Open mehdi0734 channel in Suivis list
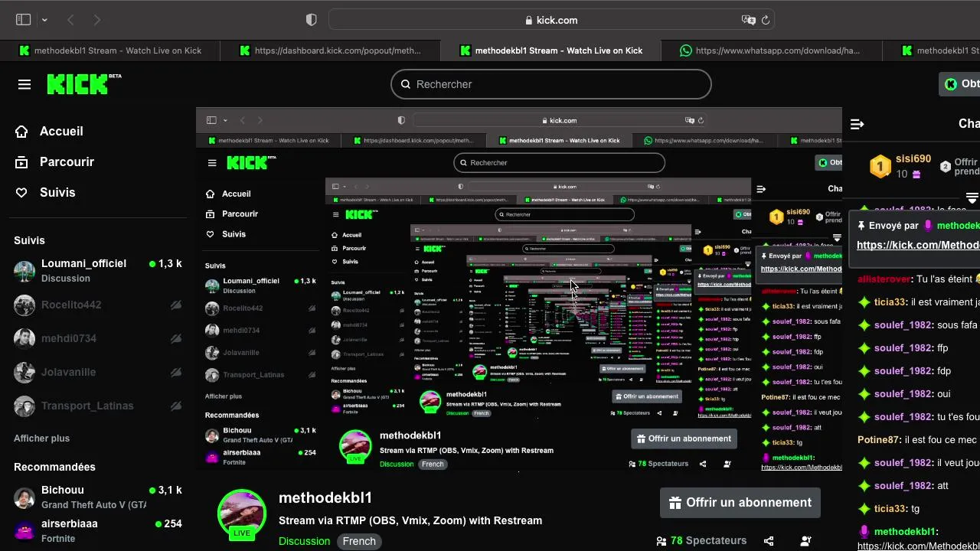The width and height of the screenshot is (980, 551). tap(98, 338)
